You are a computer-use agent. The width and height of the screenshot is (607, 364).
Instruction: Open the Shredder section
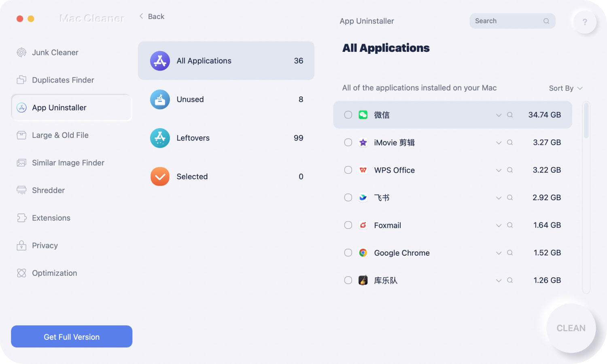(x=72, y=190)
